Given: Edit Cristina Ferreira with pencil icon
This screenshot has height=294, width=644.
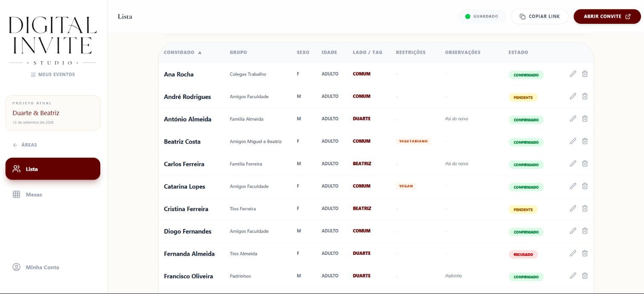Looking at the screenshot, I should coord(573,209).
